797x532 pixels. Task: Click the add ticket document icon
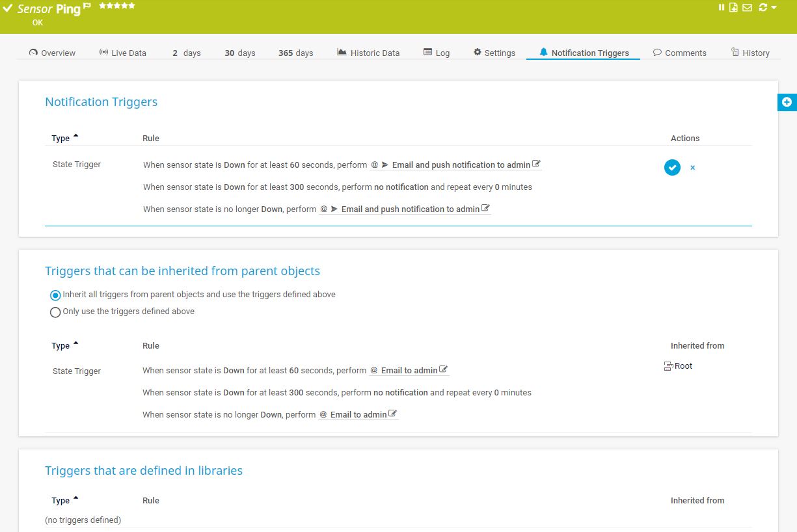(733, 8)
